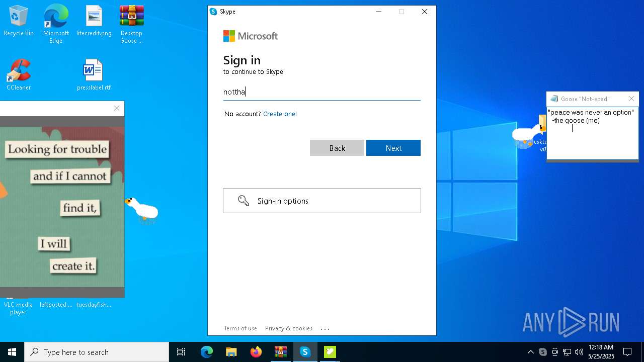This screenshot has width=644, height=362.
Task: Click the 'Looking for trouble' meme image
Action: [x=62, y=207]
